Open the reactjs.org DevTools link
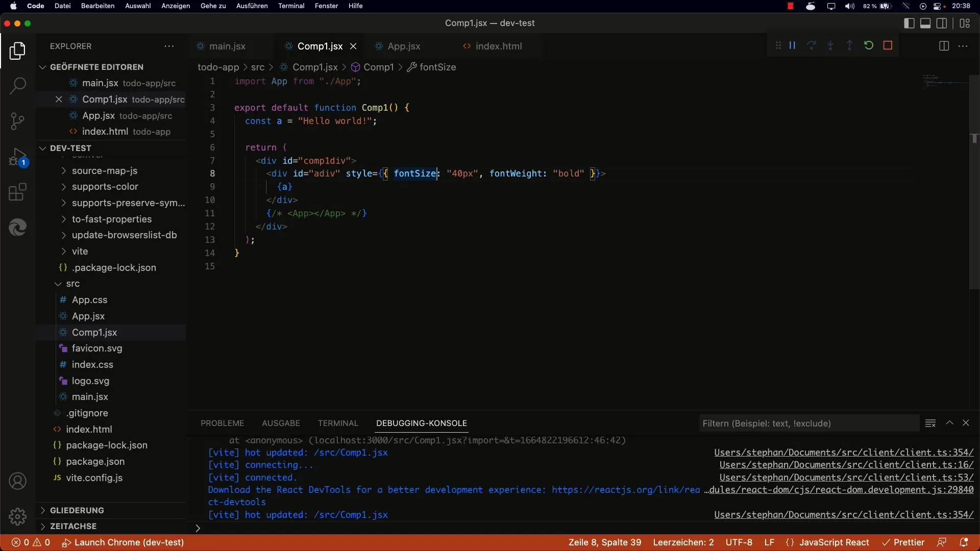The image size is (980, 551). pyautogui.click(x=625, y=490)
